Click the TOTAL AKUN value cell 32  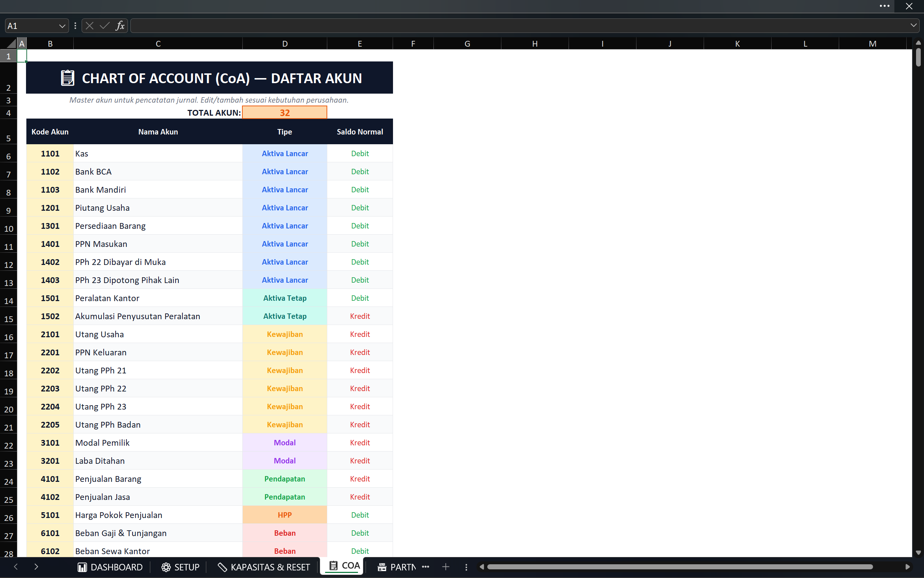[x=285, y=113]
